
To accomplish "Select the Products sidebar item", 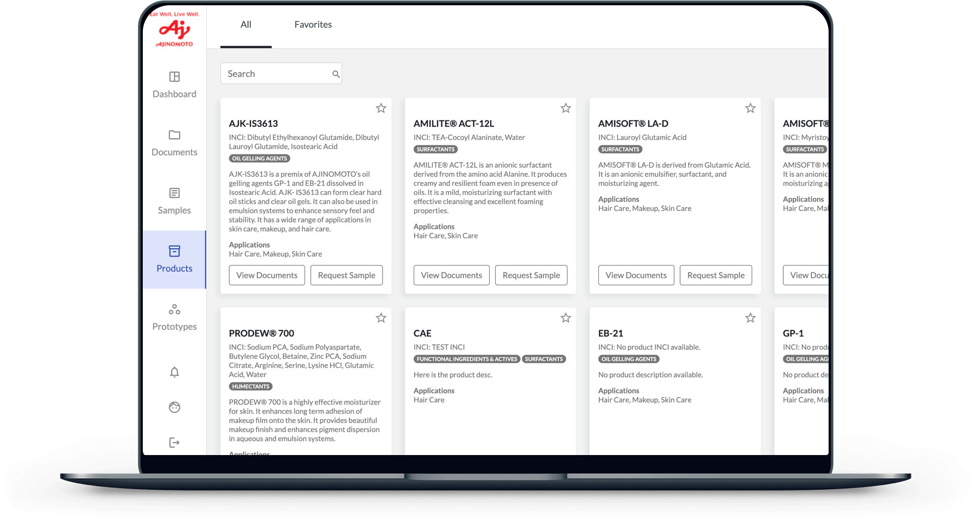I will click(x=174, y=260).
